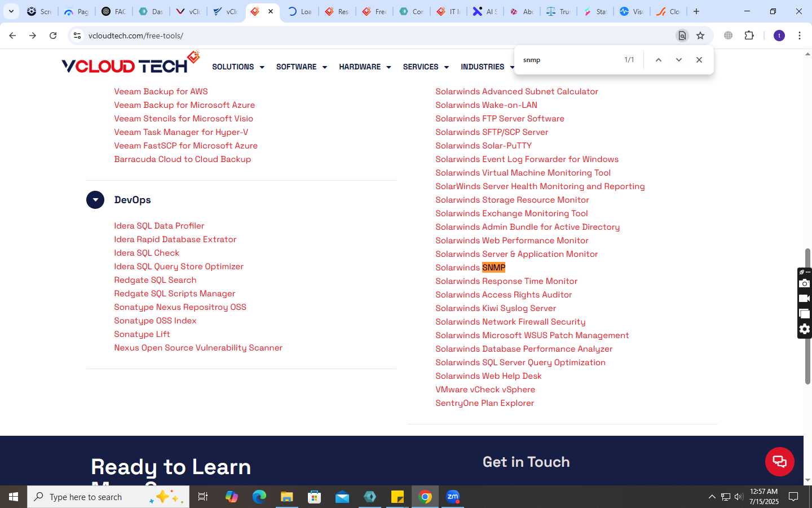This screenshot has width=812, height=508.
Task: Expand the INDUSTRIES menu
Action: click(488, 67)
